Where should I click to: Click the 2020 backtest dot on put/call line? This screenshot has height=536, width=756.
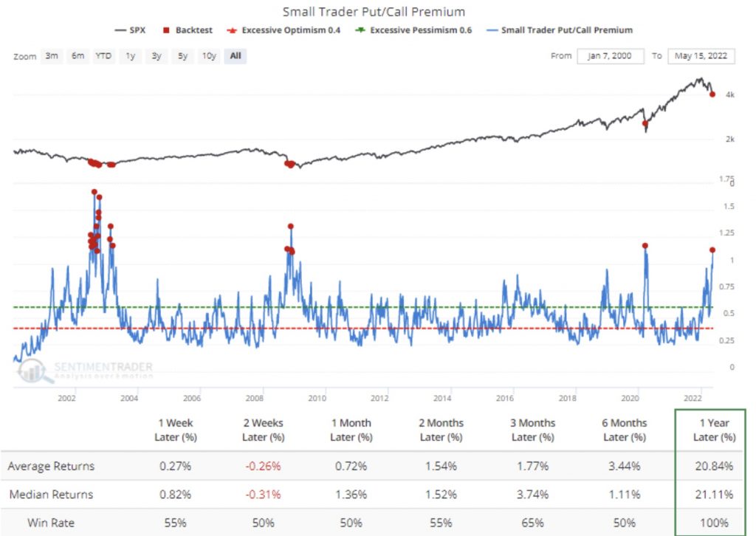click(x=645, y=246)
